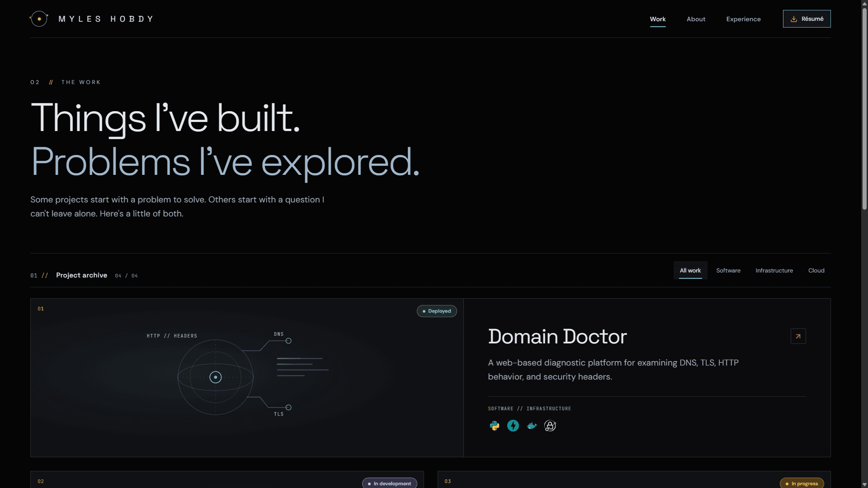This screenshot has height=488, width=868.
Task: Click the Docker whale icon
Action: click(x=532, y=426)
